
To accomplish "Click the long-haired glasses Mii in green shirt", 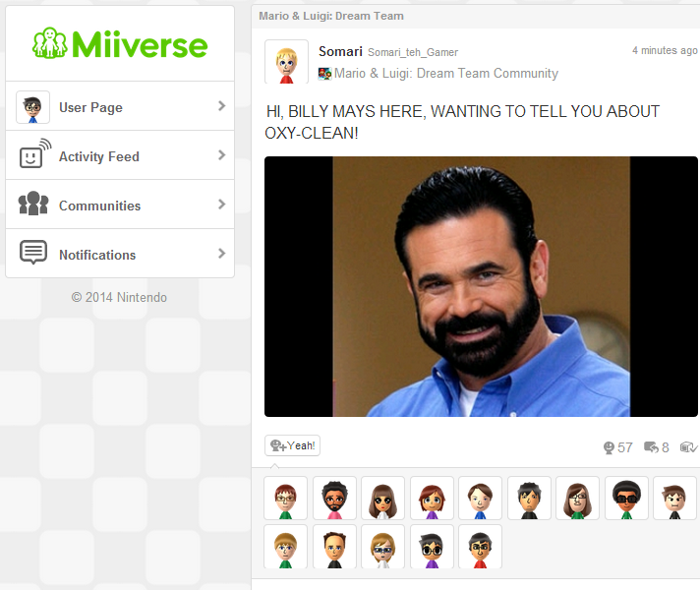I will click(x=577, y=498).
